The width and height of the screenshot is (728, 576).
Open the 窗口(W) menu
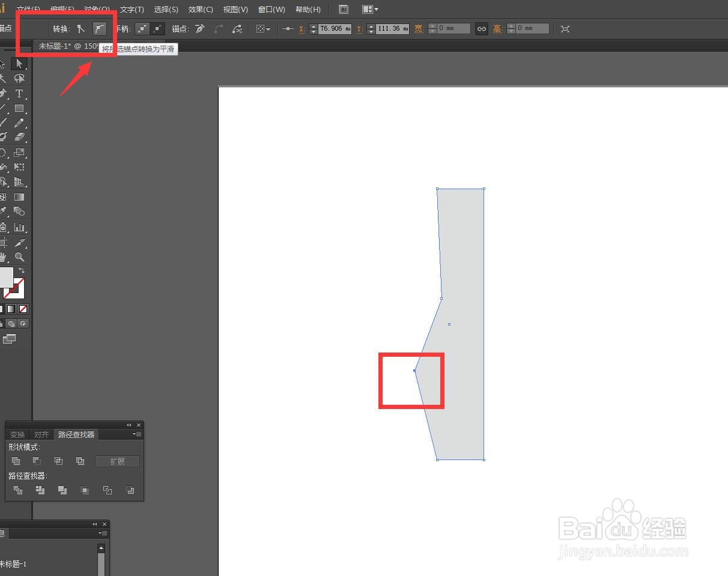[271, 9]
